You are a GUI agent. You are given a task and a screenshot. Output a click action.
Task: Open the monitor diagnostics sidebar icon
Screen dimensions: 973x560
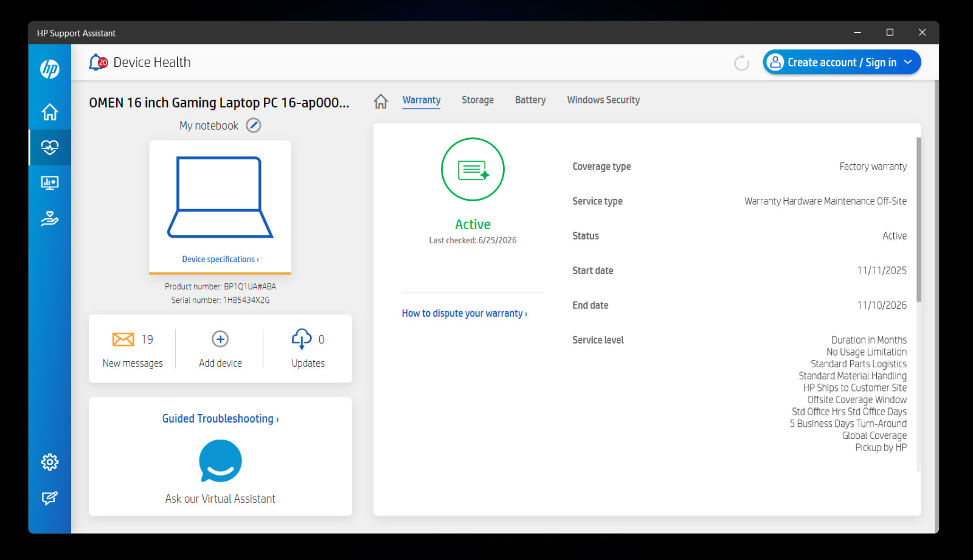click(x=50, y=182)
